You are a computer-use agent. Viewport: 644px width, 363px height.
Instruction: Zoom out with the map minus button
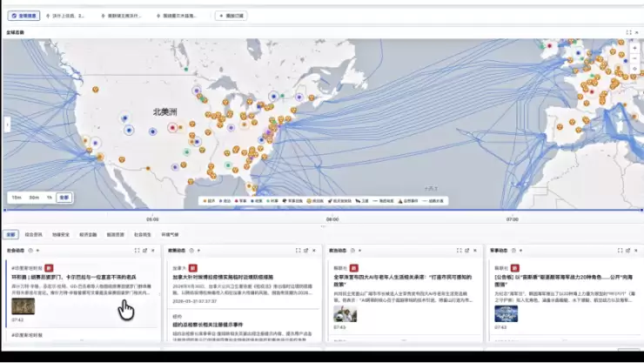pos(634,58)
